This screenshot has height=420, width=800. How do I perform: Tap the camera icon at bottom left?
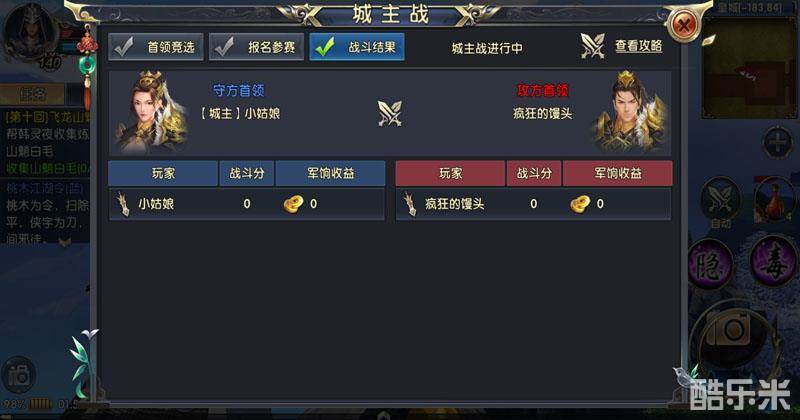19,375
